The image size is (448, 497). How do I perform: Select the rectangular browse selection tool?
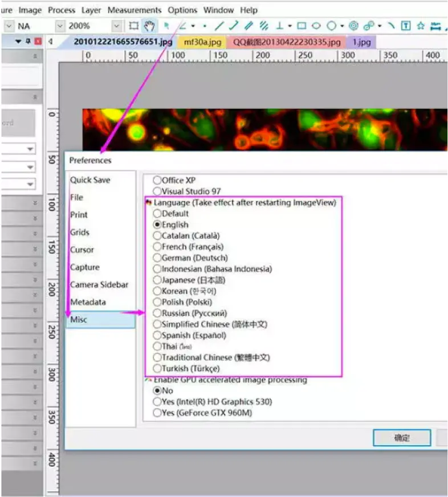[134, 26]
